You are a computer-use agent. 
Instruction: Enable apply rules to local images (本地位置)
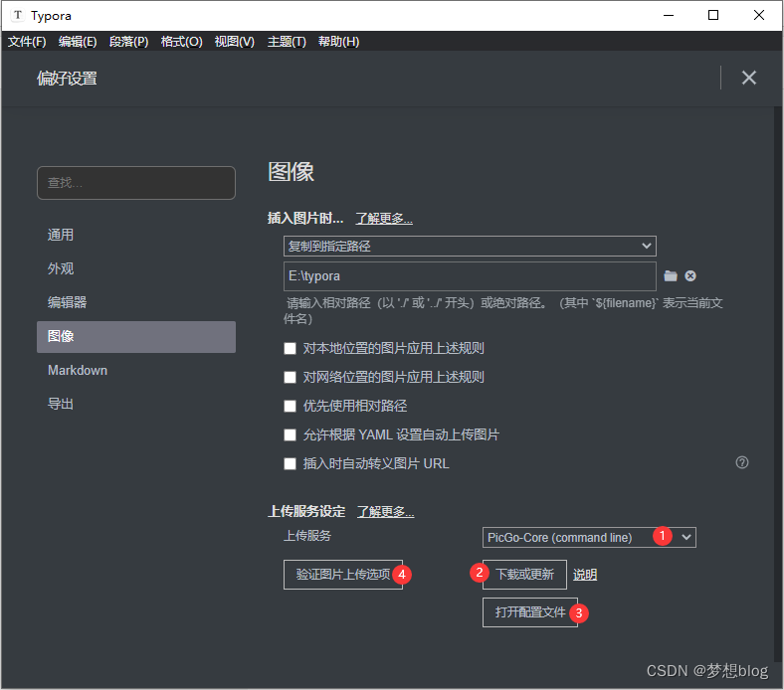click(x=290, y=348)
